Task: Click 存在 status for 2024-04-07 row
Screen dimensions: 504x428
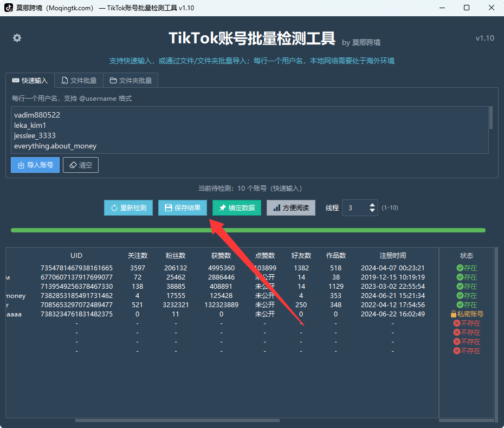Action: [x=467, y=268]
